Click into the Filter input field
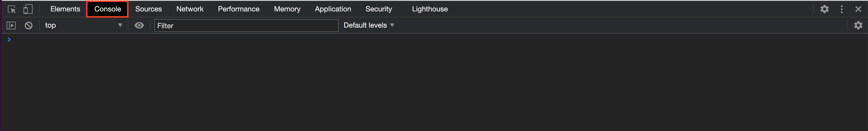This screenshot has width=868, height=131. 246,26
